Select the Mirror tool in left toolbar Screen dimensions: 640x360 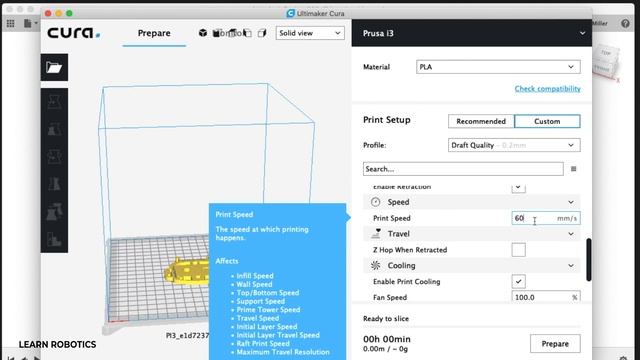click(x=54, y=184)
